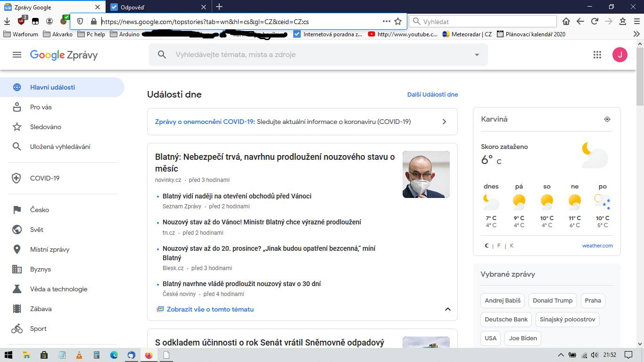
Task: Go back to the previous page
Action: tap(580, 21)
